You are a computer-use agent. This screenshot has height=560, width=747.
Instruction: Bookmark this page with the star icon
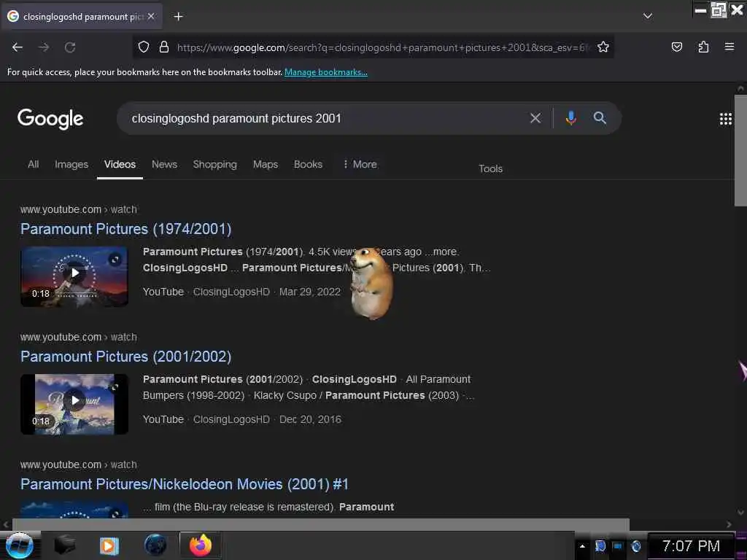603,47
